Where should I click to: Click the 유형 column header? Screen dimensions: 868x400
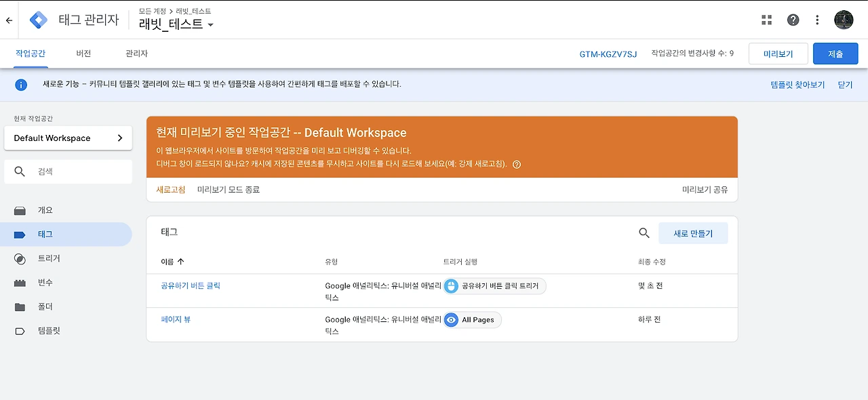point(332,262)
